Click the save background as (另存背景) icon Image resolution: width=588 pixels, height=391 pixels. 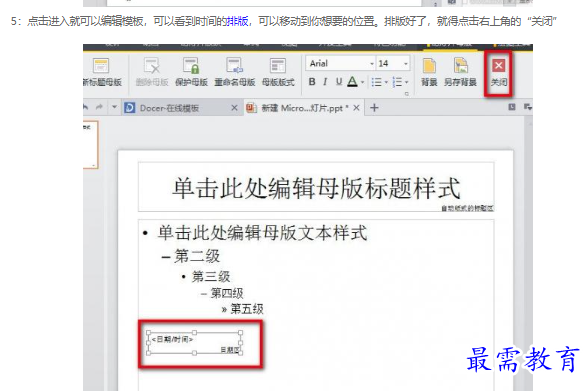click(460, 66)
